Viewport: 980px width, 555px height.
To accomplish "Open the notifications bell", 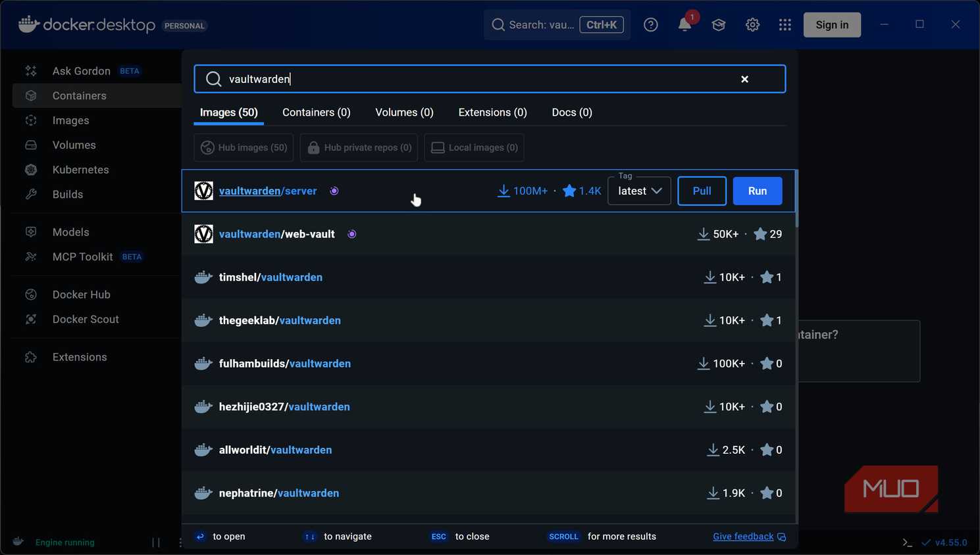I will point(684,25).
